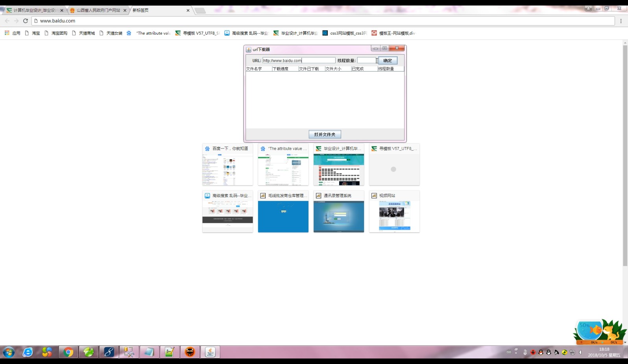Open the 毛线批发商仓库管理 thumbnail tile
628x364 pixels.
click(283, 211)
